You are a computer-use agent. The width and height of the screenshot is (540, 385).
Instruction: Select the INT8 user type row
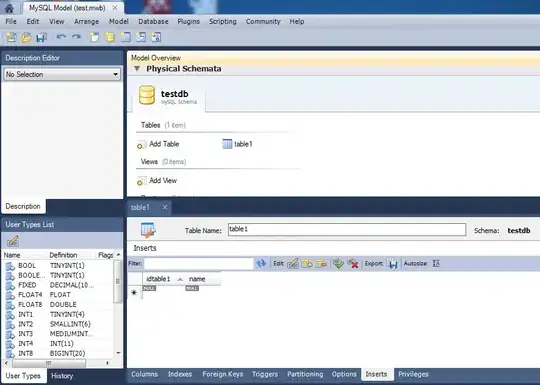59,353
